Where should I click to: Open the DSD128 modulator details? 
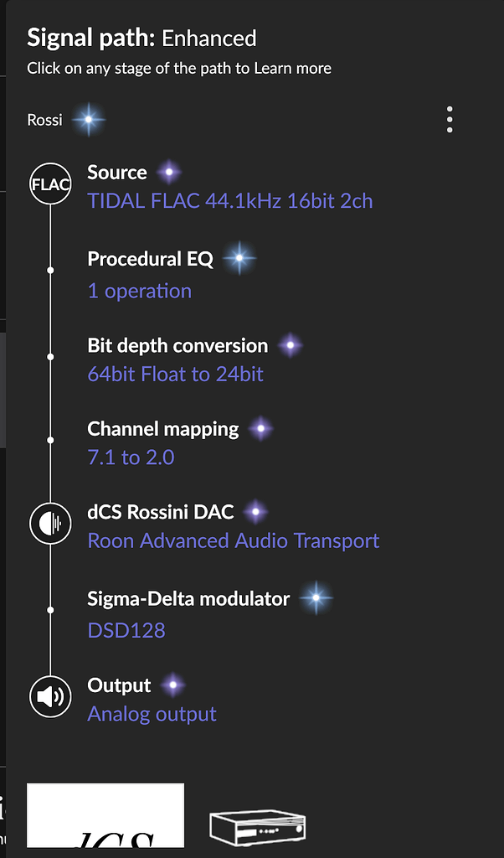coord(126,629)
